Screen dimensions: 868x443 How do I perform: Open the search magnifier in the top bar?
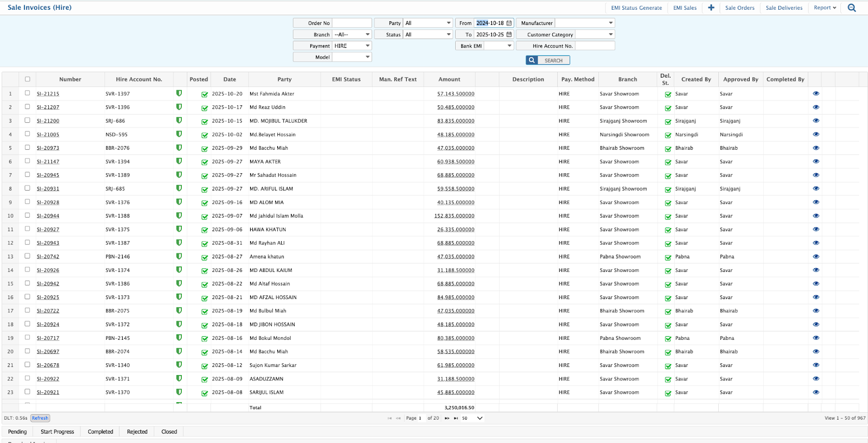click(x=852, y=8)
